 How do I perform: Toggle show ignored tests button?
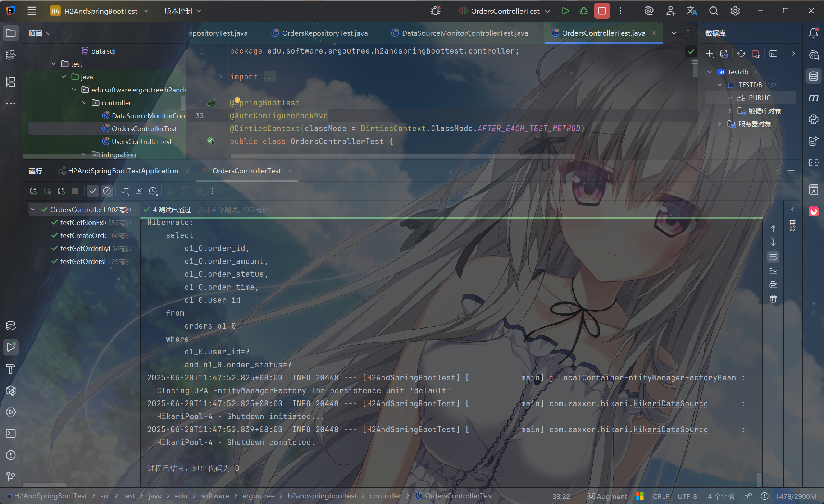pos(107,191)
